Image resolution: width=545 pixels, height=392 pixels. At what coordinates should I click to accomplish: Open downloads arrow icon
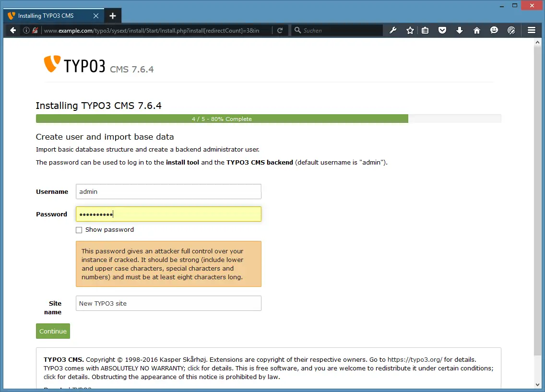point(460,30)
